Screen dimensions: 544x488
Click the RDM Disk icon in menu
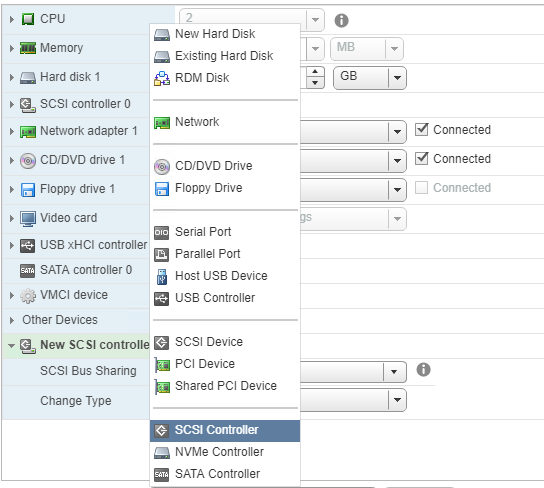tap(162, 78)
